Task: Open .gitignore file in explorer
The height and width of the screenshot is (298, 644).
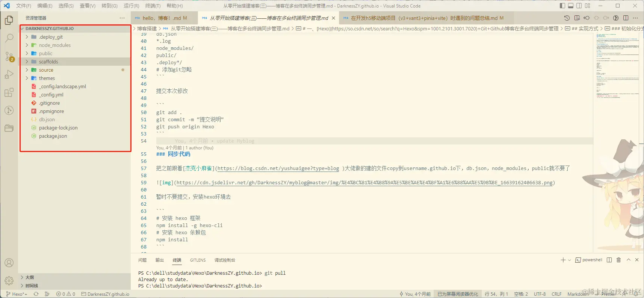Action: click(x=49, y=103)
